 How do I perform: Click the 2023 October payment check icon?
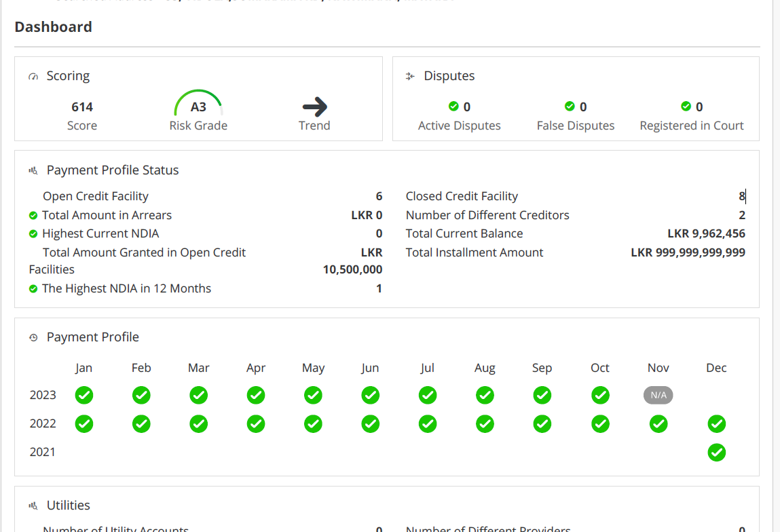600,396
